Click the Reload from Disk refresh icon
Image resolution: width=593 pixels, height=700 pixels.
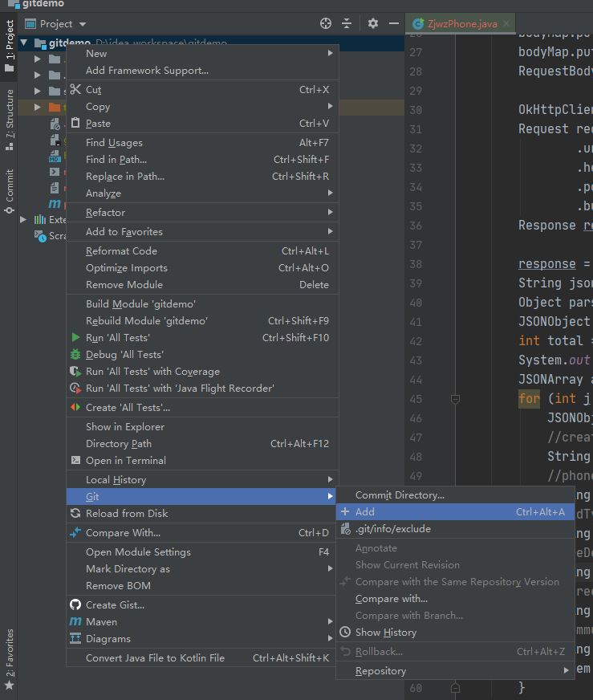point(75,514)
